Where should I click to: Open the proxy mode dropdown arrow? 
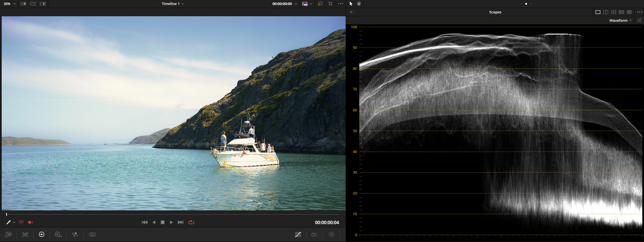click(311, 4)
